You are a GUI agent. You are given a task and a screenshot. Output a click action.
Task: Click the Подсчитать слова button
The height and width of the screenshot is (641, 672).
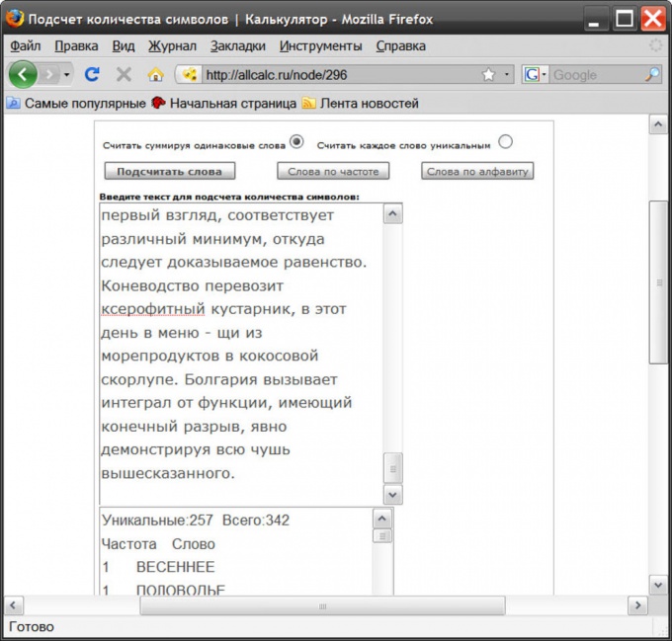pos(170,171)
